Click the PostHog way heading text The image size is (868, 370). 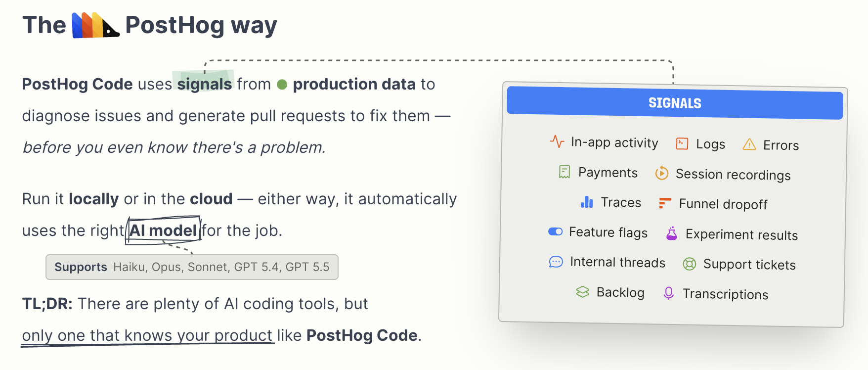tap(201, 25)
